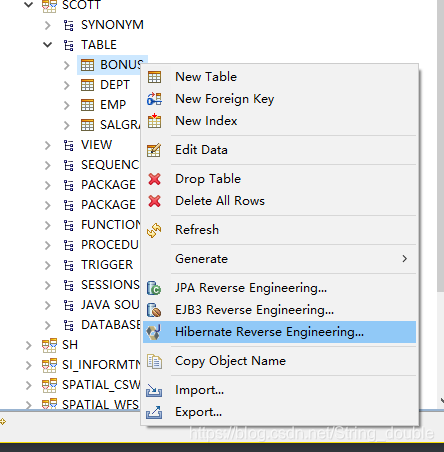Click the VIEW folder tree icon
The image size is (444, 452).
pyautogui.click(x=69, y=145)
